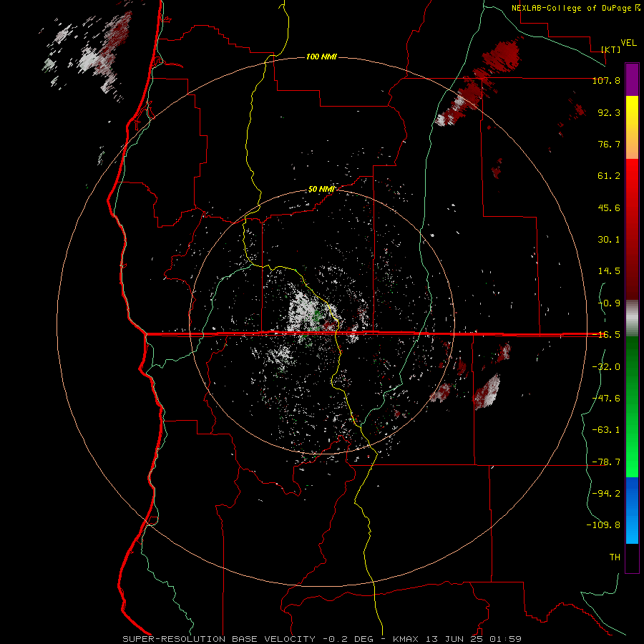
Task: Click the VEL legend title
Action: tap(628, 43)
